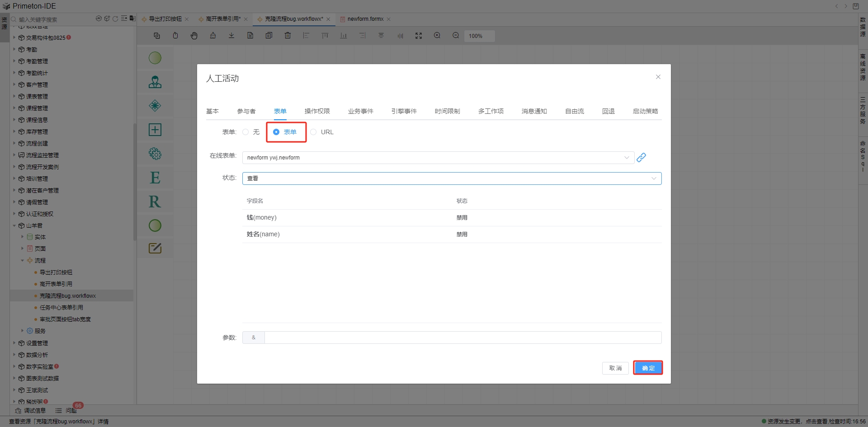
Task: Open the 状态 dropdown showing 查看
Action: point(451,178)
